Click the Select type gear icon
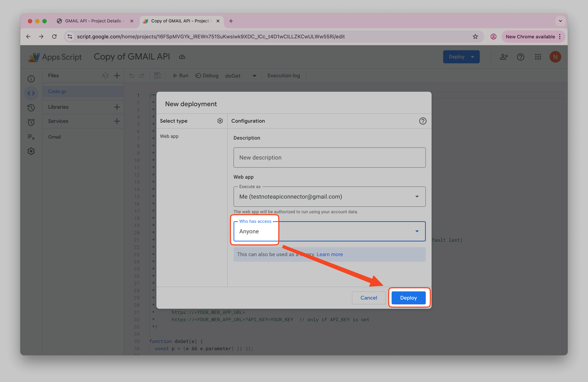Image resolution: width=588 pixels, height=382 pixels. pos(220,121)
